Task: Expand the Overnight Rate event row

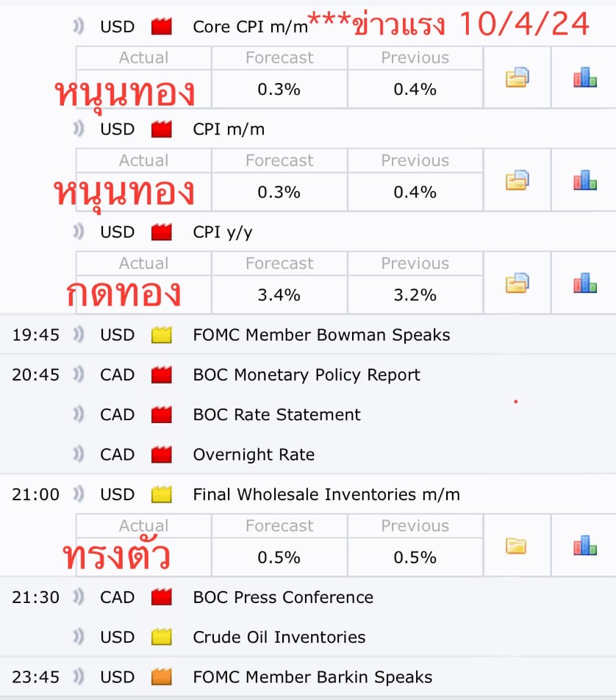Action: 254,455
